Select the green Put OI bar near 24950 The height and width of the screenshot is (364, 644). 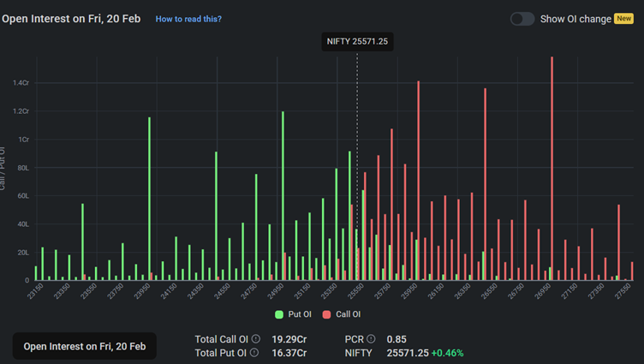283,197
